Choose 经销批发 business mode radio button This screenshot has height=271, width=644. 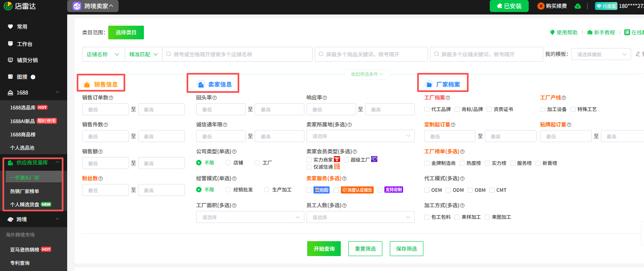[228, 190]
